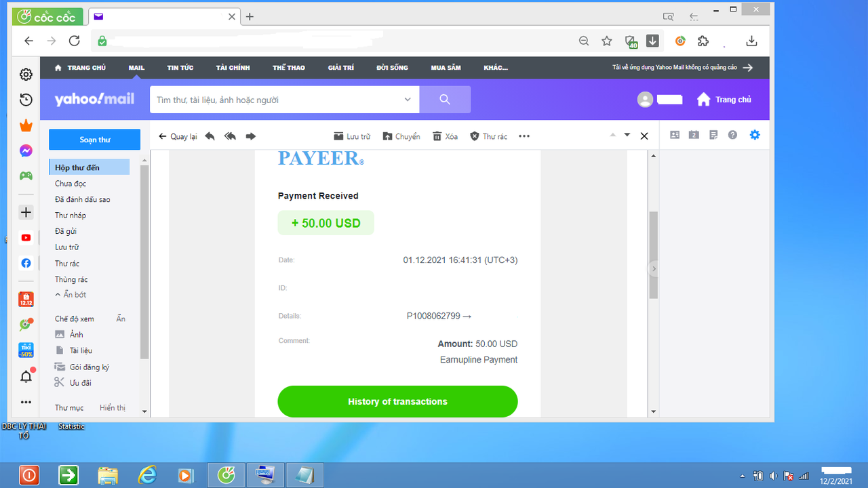The image size is (868, 488).
Task: Open Yahoo Mail settings gear
Action: pos(755,135)
